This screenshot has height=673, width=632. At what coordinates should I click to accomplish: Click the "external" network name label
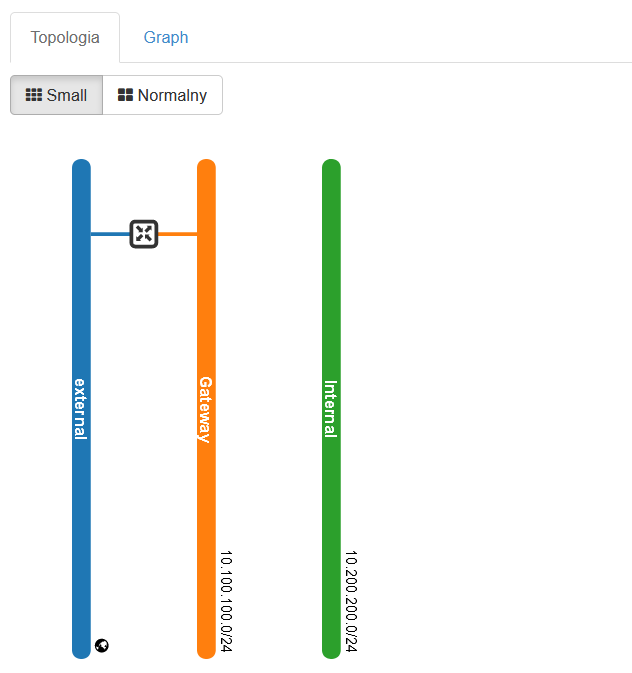click(x=81, y=408)
